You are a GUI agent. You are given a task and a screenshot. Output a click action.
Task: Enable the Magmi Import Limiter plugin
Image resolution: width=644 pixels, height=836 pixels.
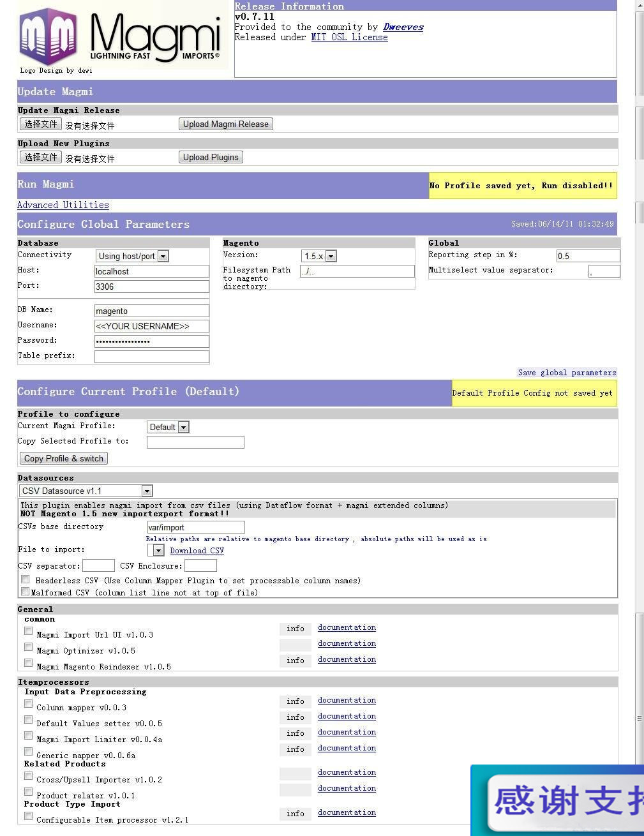point(29,736)
